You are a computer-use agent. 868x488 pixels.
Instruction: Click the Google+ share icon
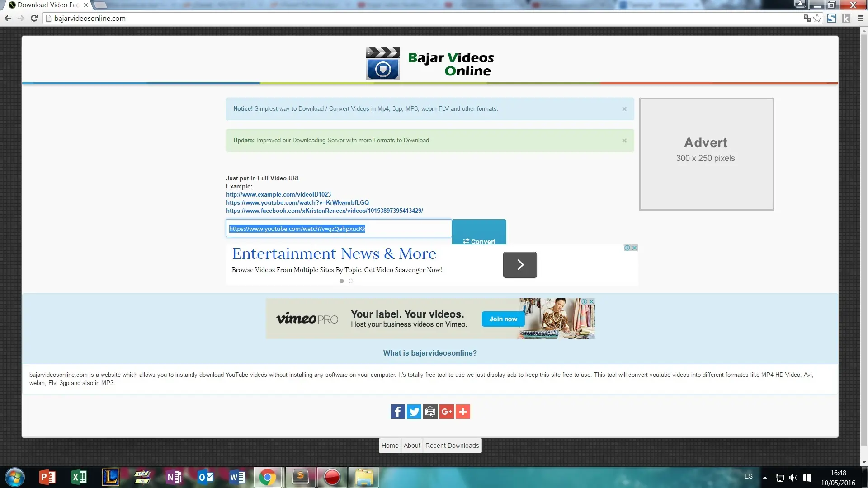[446, 412]
